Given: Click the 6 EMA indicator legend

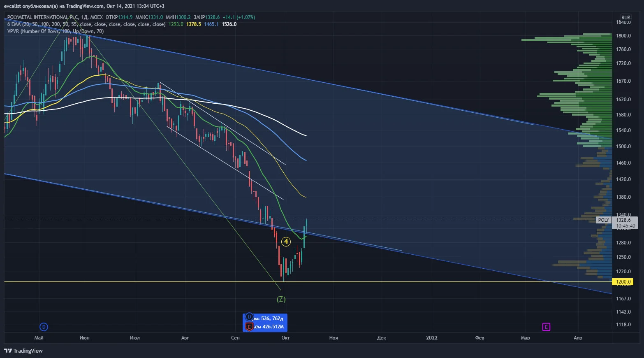Looking at the screenshot, I should pos(86,24).
